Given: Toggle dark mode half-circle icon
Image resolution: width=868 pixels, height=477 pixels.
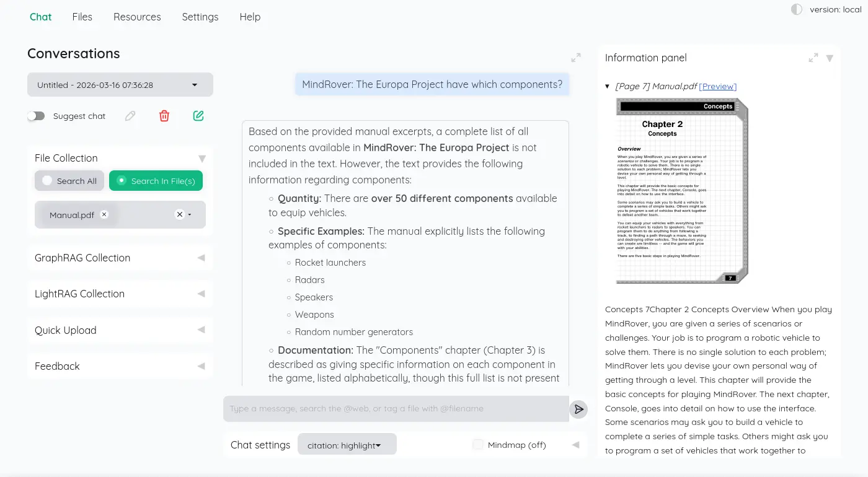Looking at the screenshot, I should coord(797,9).
